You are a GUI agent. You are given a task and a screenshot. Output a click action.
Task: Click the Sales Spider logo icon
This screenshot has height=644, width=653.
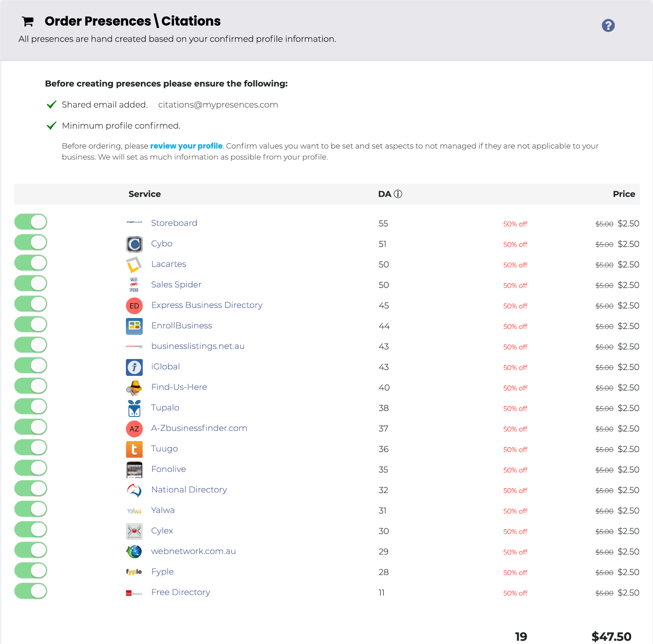click(134, 285)
